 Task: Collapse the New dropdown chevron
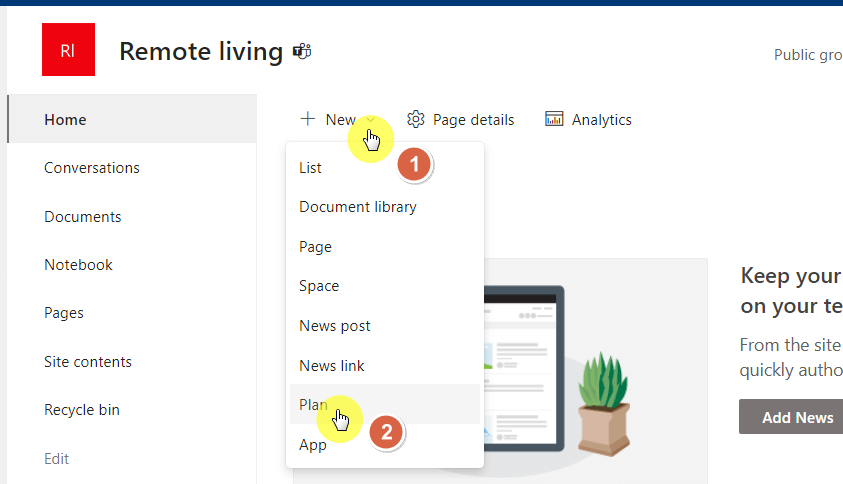click(x=370, y=119)
